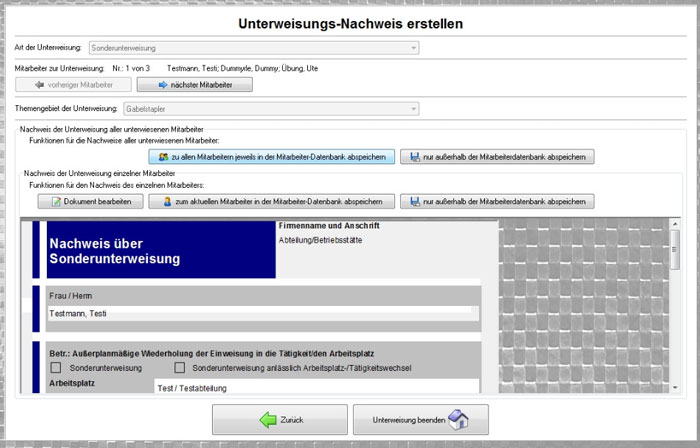Click the floppy disk icon in the single-employee row
The width and height of the screenshot is (700, 448).
point(415,202)
